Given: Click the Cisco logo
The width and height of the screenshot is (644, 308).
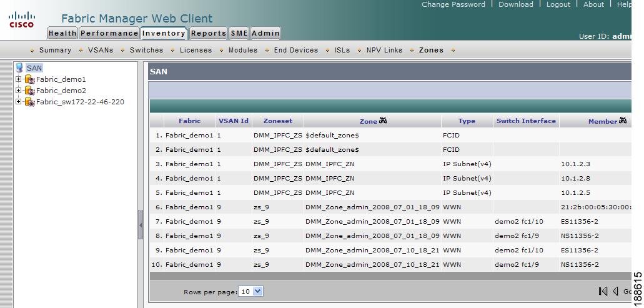Looking at the screenshot, I should click(22, 19).
